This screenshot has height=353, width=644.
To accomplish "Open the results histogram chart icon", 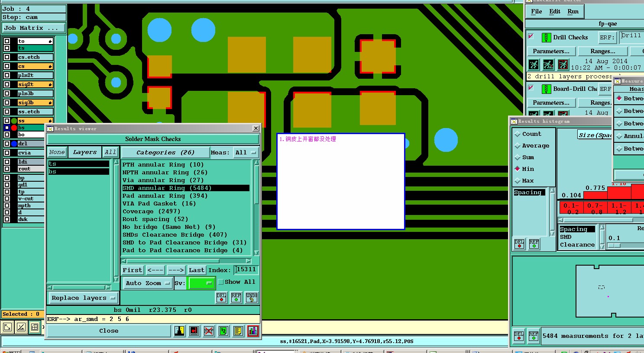I will 253,331.
